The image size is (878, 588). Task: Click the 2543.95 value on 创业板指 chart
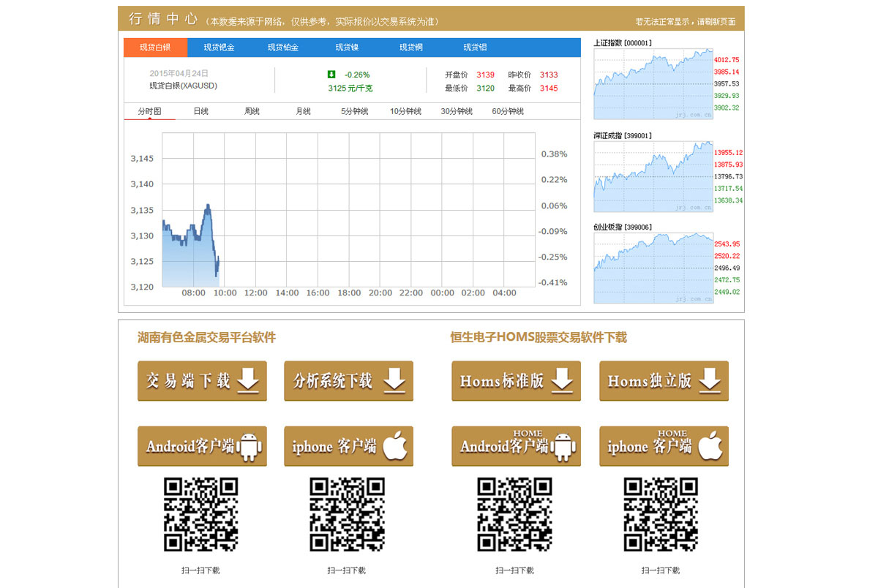727,244
